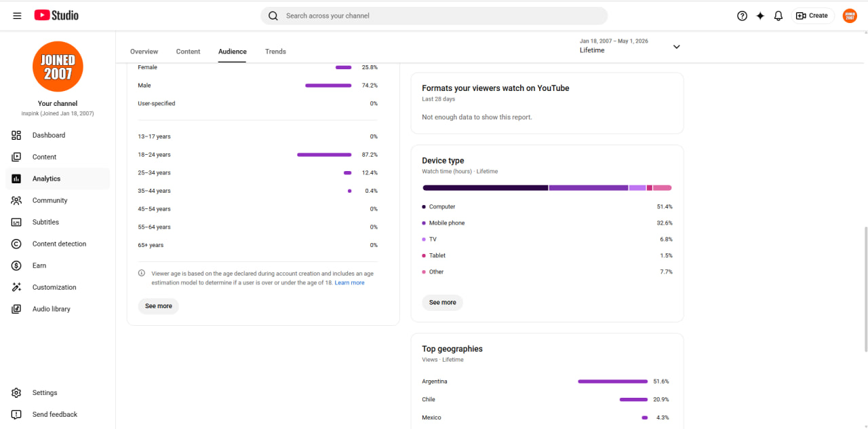Click Formats your viewers watch heading
This screenshot has width=868, height=429.
click(x=496, y=88)
